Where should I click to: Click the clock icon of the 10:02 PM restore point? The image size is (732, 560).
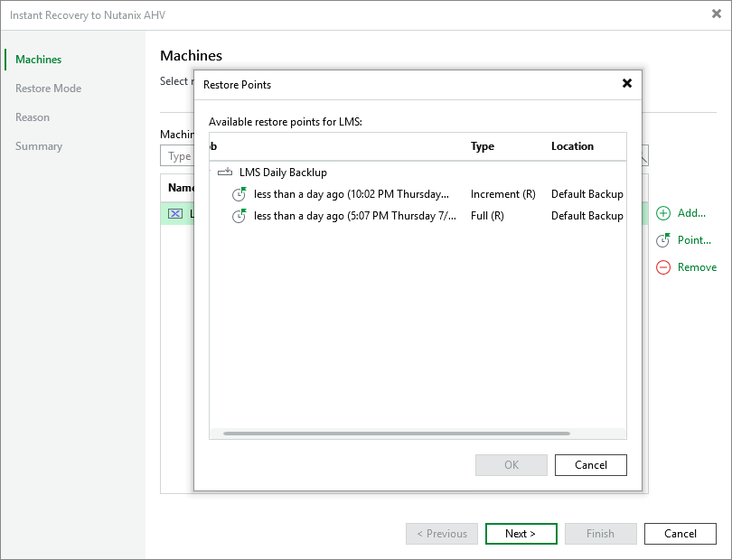pos(237,193)
